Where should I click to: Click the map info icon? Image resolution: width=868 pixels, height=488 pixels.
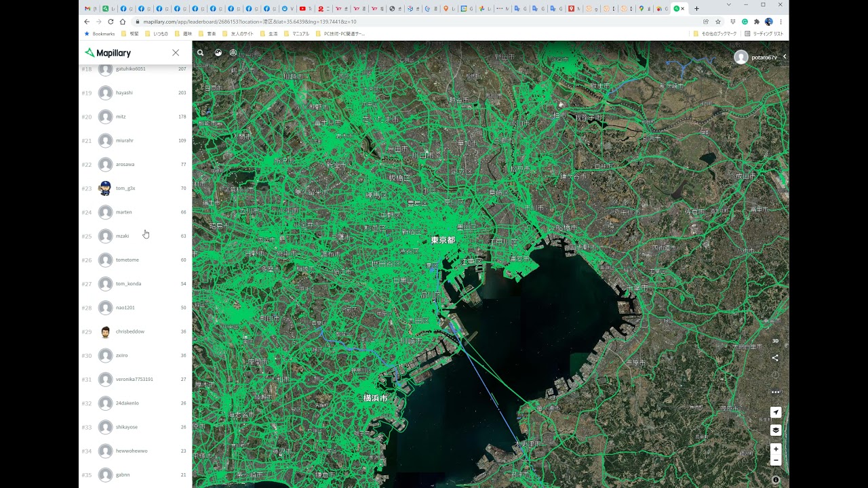776,480
